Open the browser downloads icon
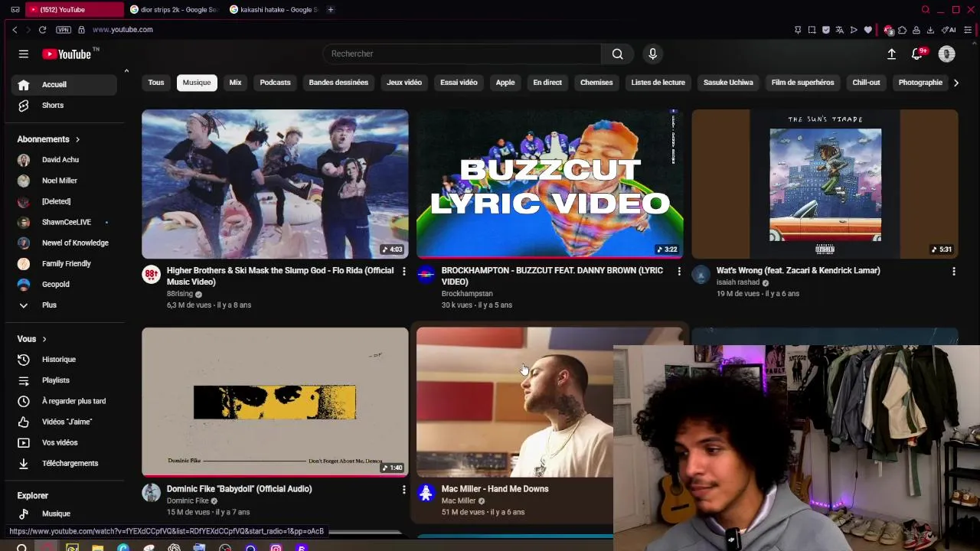 click(x=930, y=30)
